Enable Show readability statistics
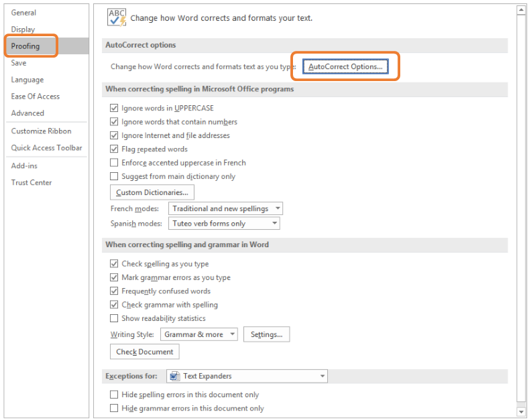The width and height of the screenshot is (529, 420). (x=114, y=319)
